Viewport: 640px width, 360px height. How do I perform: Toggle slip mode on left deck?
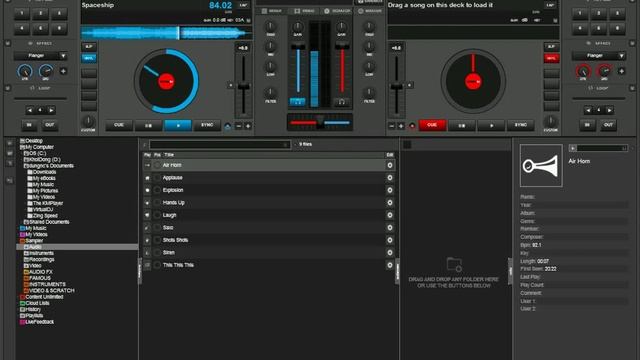pyautogui.click(x=89, y=47)
